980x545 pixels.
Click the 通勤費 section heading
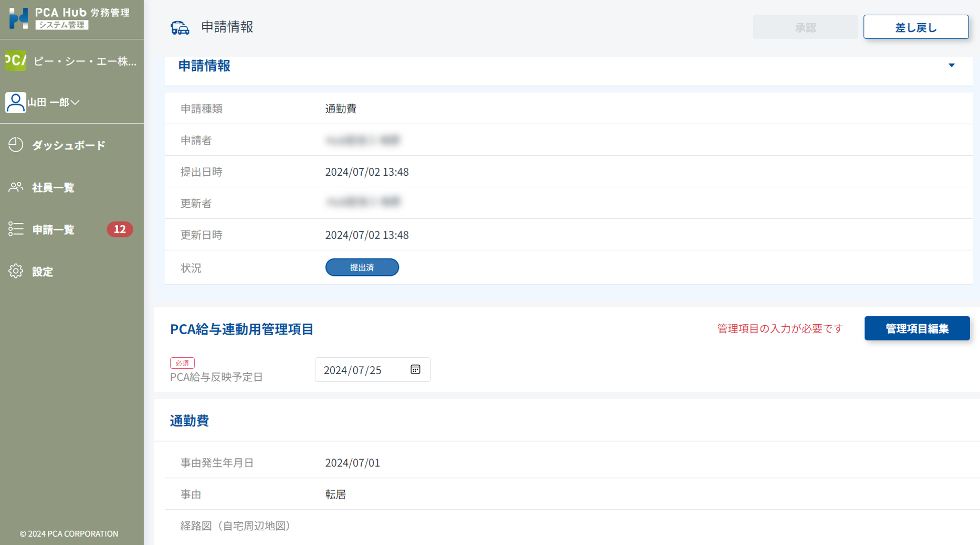(x=189, y=421)
